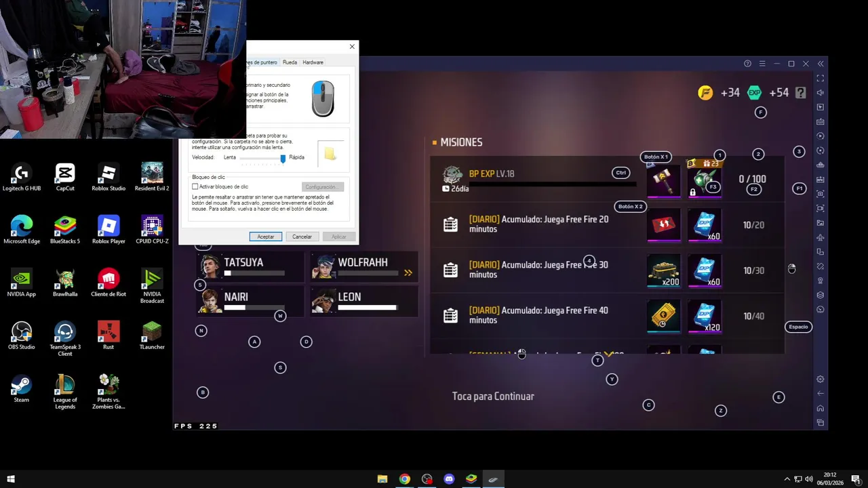This screenshot has height=488, width=868.
Task: Click the BlueStacks volume icon in sidebar
Action: (x=821, y=93)
